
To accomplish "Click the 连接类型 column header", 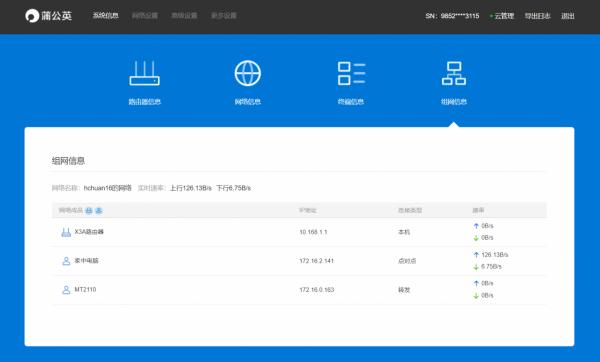I will (x=410, y=210).
